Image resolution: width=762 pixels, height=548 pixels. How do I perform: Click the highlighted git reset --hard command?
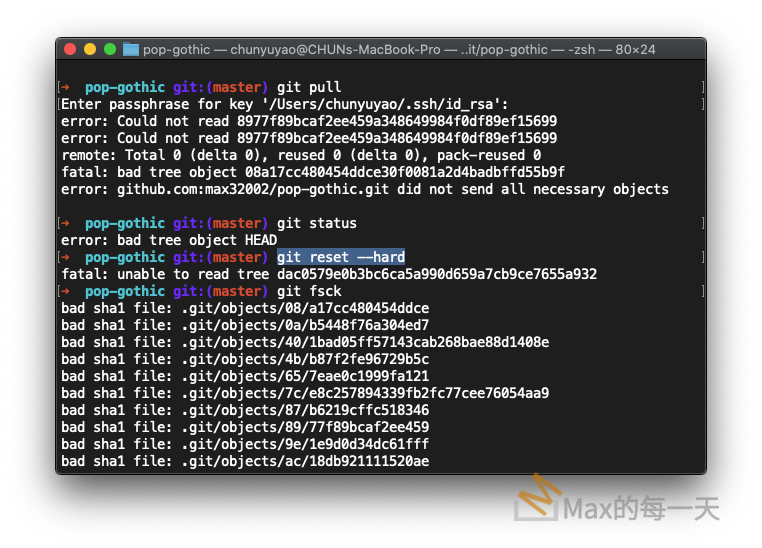(341, 257)
